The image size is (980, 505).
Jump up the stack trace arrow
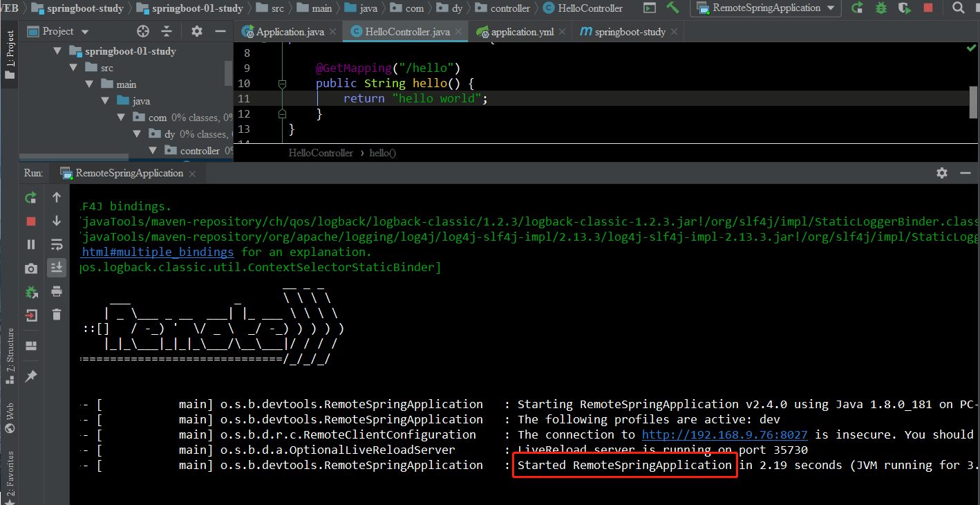57,198
